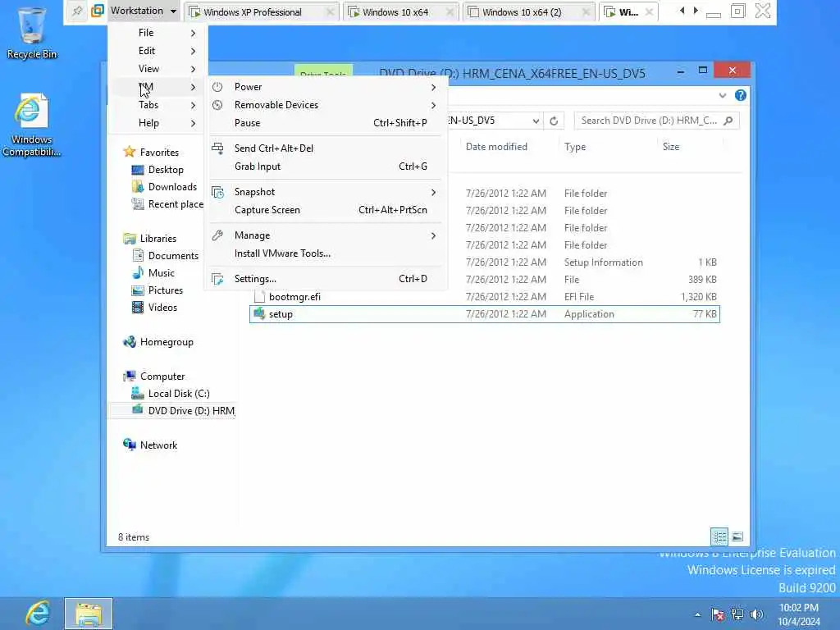Image resolution: width=840 pixels, height=630 pixels.
Task: Expand the Manage submenu
Action: 326,235
